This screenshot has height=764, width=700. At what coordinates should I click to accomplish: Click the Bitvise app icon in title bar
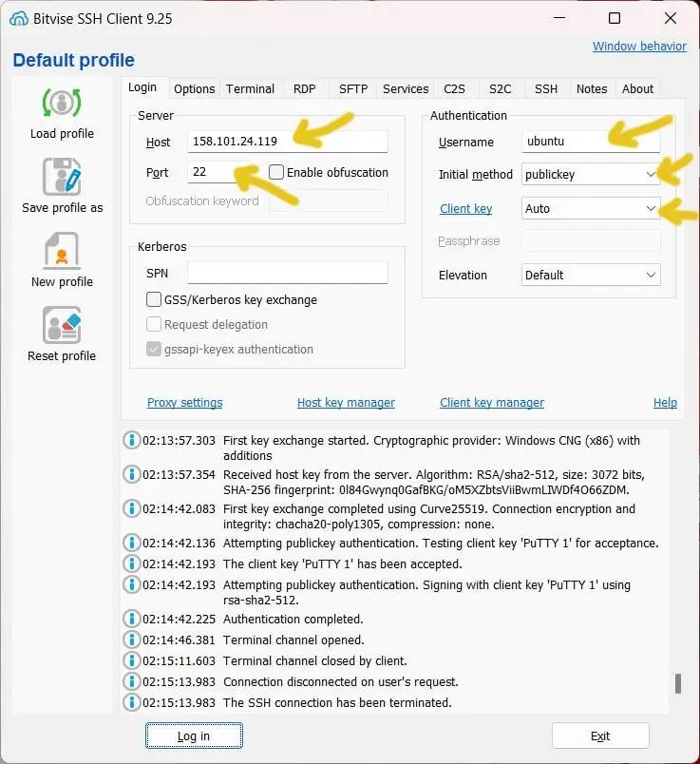(x=18, y=19)
